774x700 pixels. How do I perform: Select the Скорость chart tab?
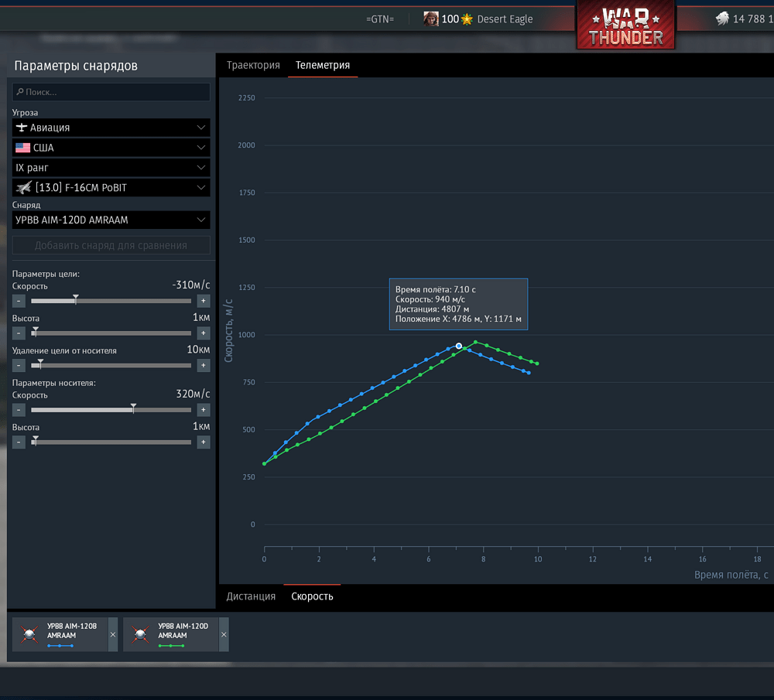[312, 596]
